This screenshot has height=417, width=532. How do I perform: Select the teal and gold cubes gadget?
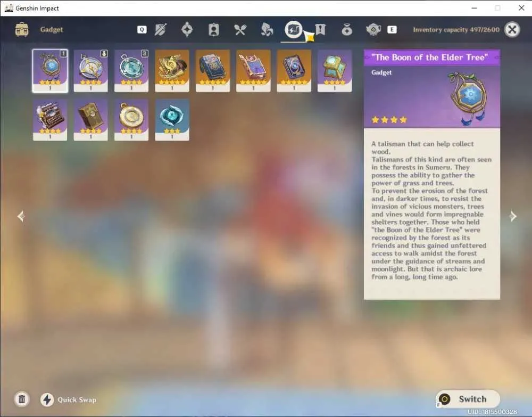(335, 71)
